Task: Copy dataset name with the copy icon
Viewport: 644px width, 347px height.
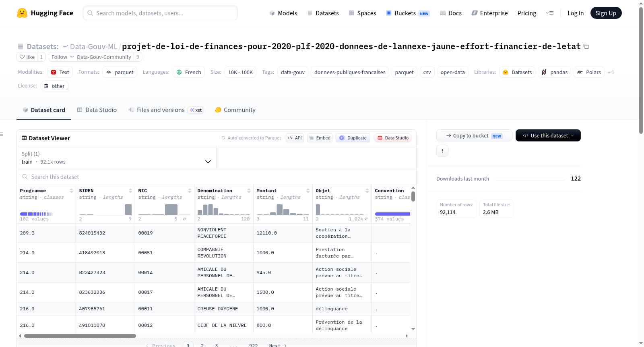Action: 586,47
